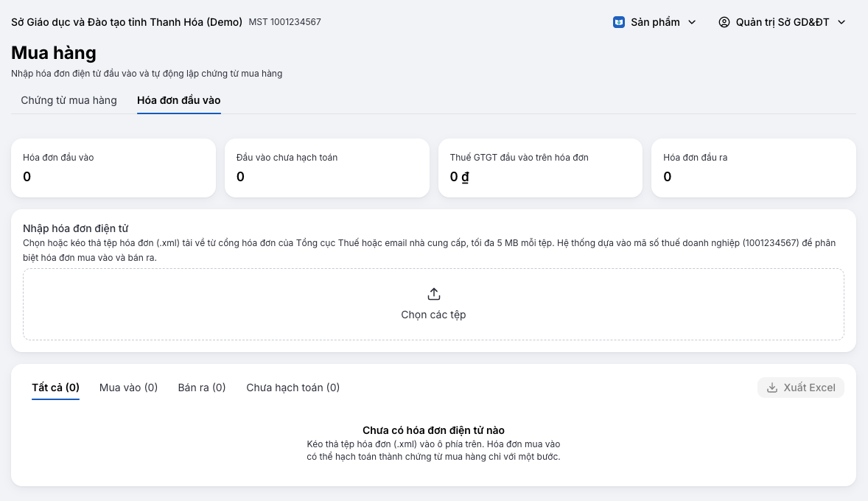Open the Quản trị Sở GD&ĐT chevron menu
Screen dimensions: 868x501
[841, 22]
